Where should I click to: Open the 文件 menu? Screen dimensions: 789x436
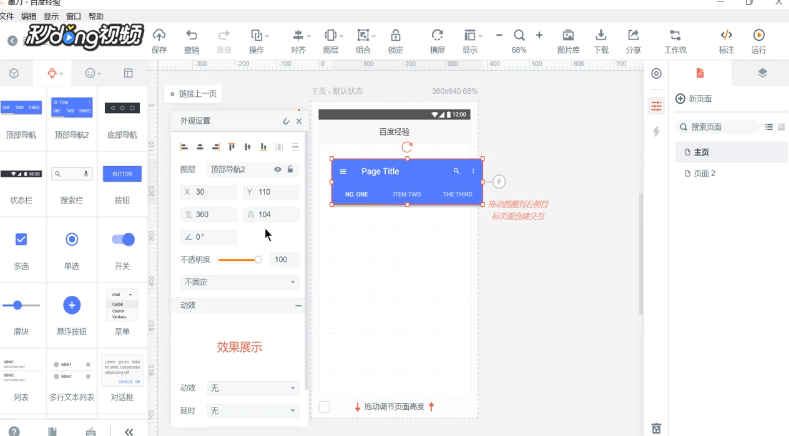tap(7, 16)
